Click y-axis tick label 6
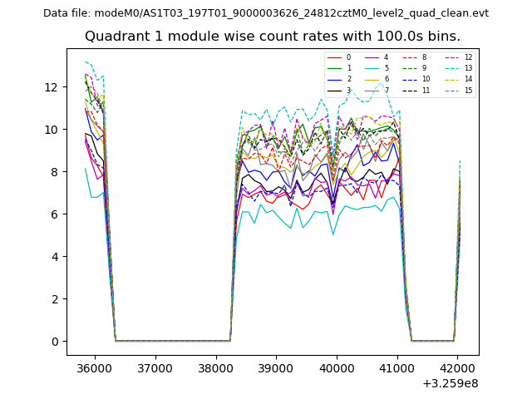Screen dimensions: 532x399 (53, 214)
